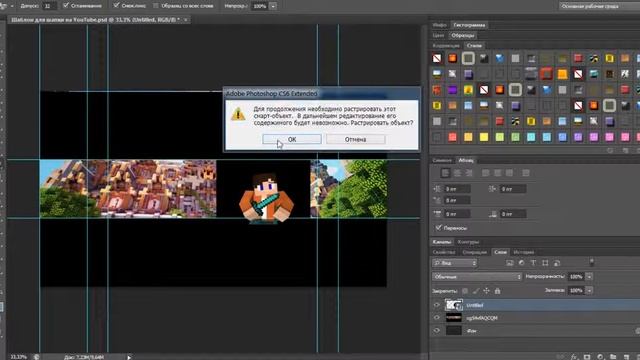Hide the middle banner layer eye icon
The width and height of the screenshot is (640, 360).
(436, 318)
